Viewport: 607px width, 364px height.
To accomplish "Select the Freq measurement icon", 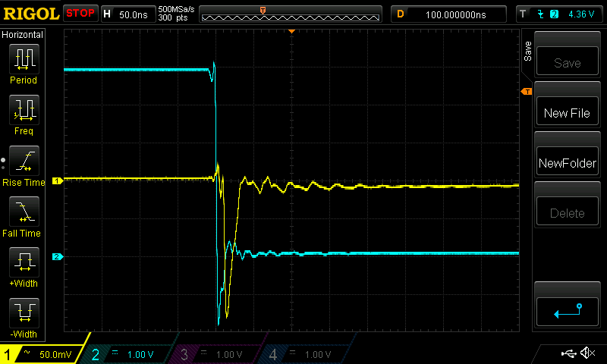I will (x=24, y=110).
